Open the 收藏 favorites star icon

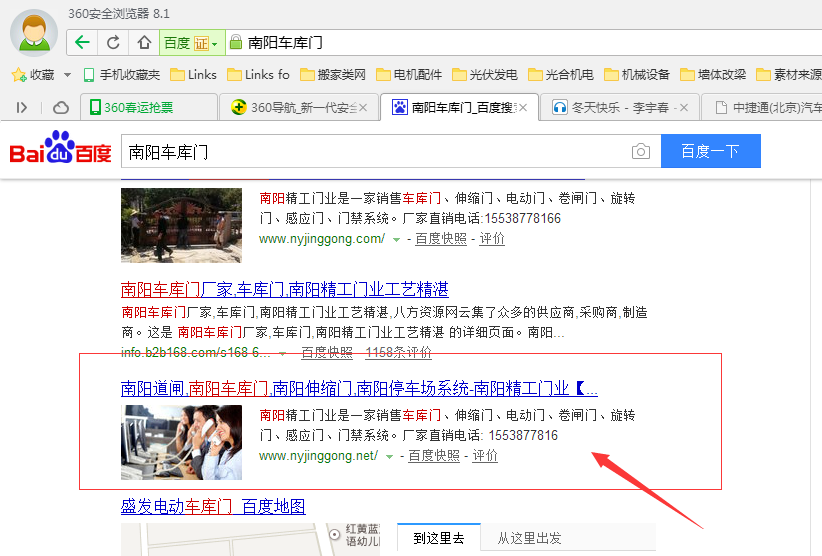coord(18,75)
